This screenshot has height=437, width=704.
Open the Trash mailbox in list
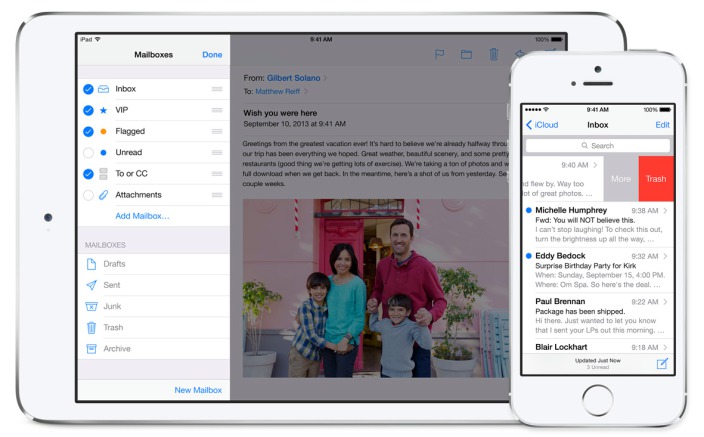154,327
